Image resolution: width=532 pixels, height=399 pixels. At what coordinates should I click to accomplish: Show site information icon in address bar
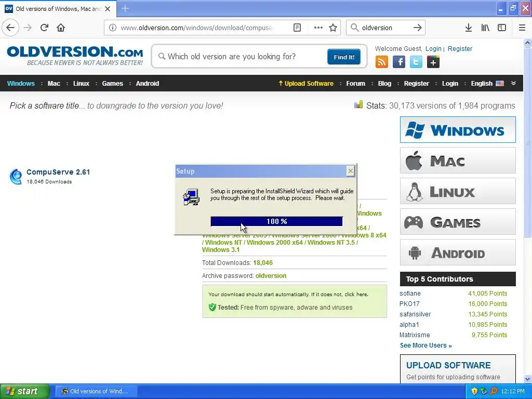113,28
